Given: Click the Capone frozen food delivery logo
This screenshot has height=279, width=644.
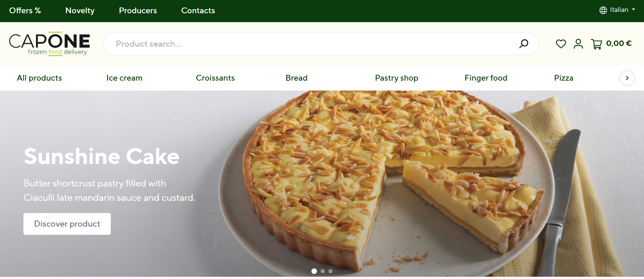Looking at the screenshot, I should [x=50, y=44].
